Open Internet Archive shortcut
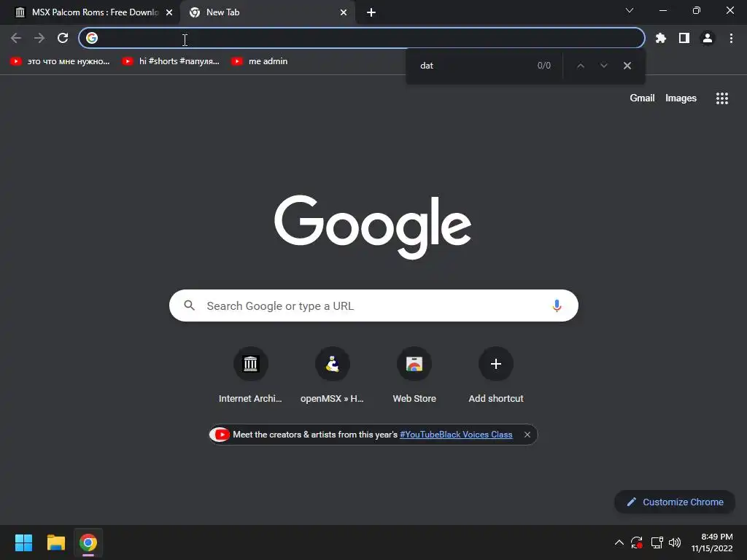747x560 pixels. coord(251,376)
